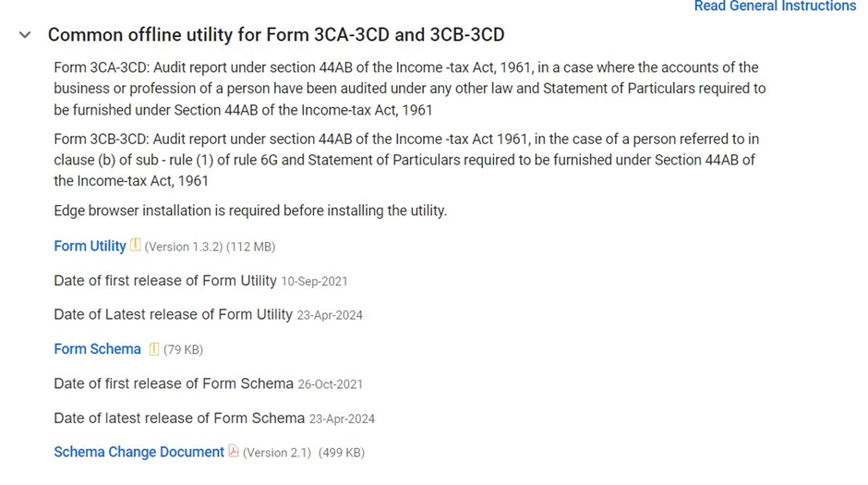Click the 'Common offline utility for Form 3CA-3CD' heading
The image size is (868, 485).
[x=276, y=35]
